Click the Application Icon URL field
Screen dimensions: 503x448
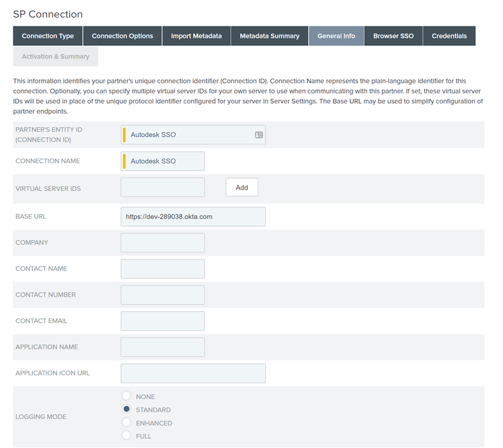coord(192,373)
